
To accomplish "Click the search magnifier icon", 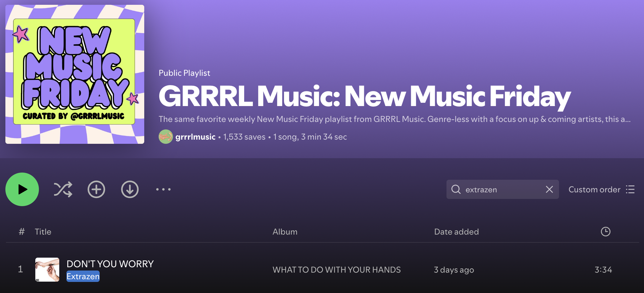I will pyautogui.click(x=456, y=189).
